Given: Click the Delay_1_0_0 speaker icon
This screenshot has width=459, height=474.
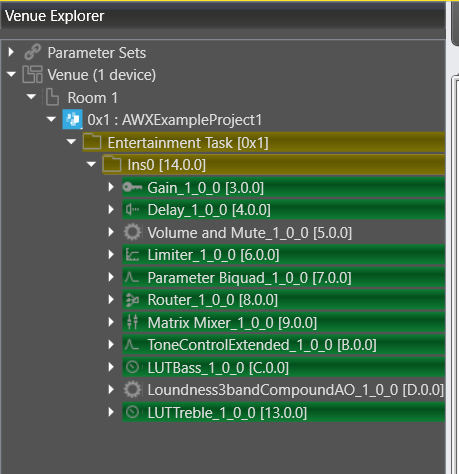Looking at the screenshot, I should 132,210.
